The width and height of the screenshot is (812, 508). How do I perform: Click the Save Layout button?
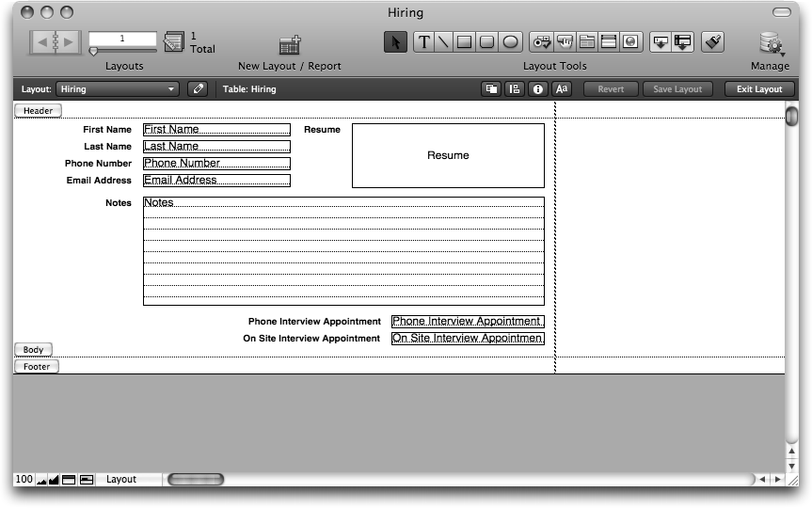[677, 89]
